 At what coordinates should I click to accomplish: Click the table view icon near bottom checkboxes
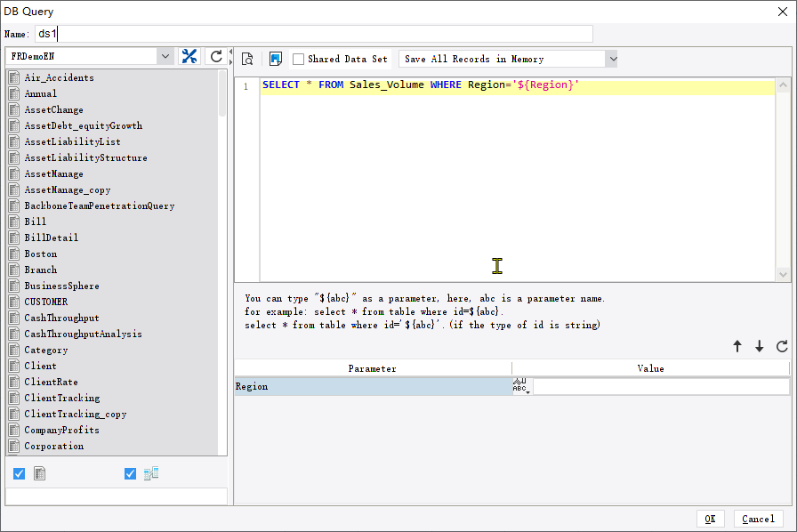(150, 473)
